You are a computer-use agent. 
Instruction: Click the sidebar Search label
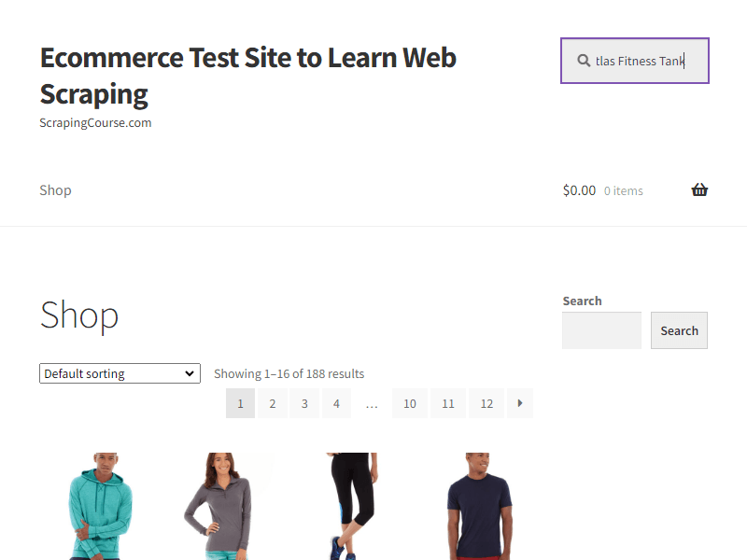[x=582, y=301]
